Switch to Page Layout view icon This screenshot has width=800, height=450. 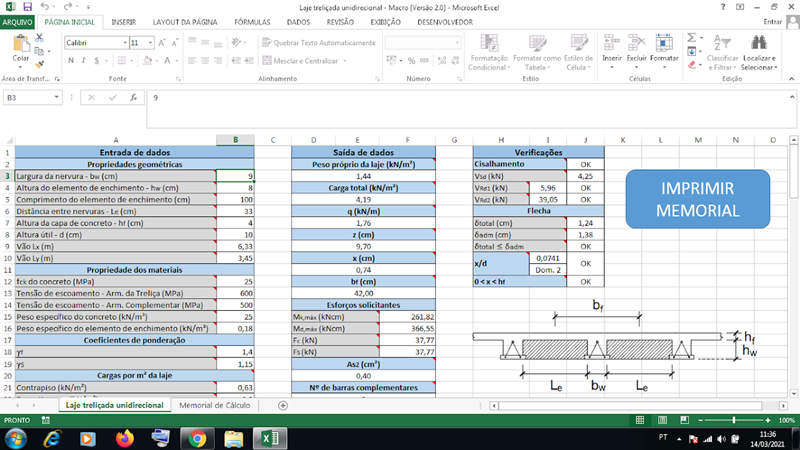(x=662, y=420)
